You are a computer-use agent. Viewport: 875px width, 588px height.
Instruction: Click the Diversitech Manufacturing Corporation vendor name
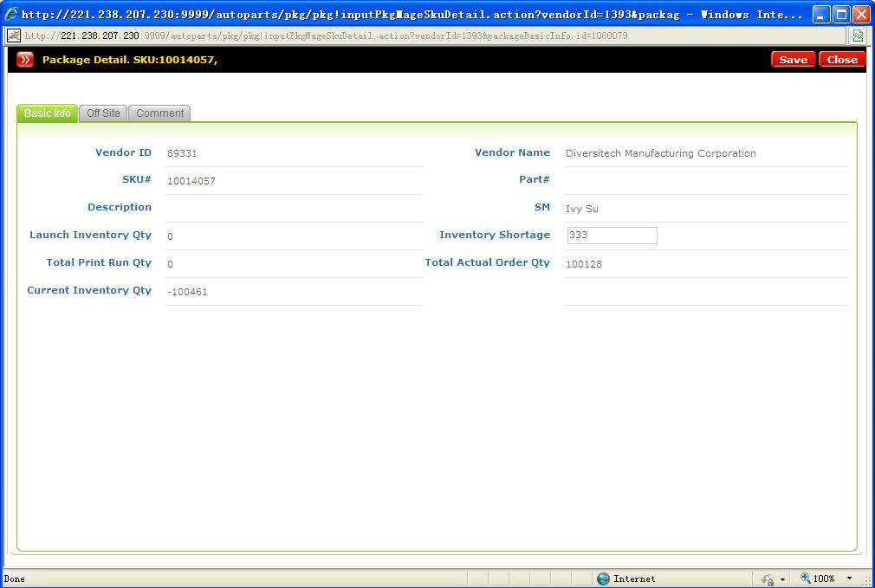pyautogui.click(x=660, y=153)
